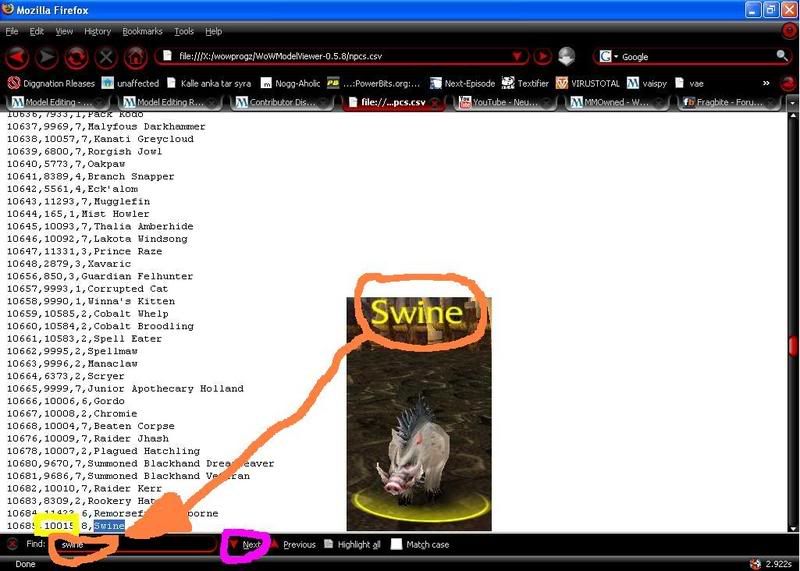
Task: Click the Plagued Hatchling row
Action: point(103,451)
